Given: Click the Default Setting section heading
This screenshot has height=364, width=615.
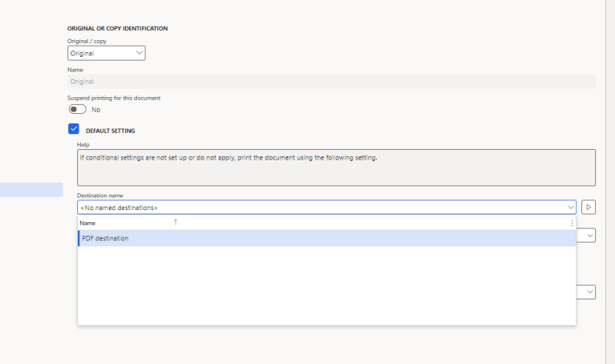Looking at the screenshot, I should [x=110, y=131].
